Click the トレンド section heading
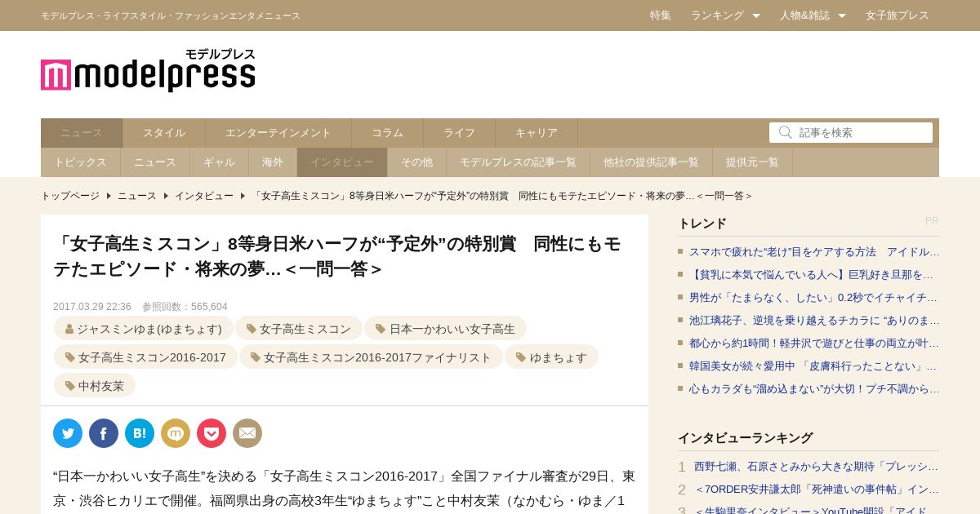 pyautogui.click(x=702, y=223)
